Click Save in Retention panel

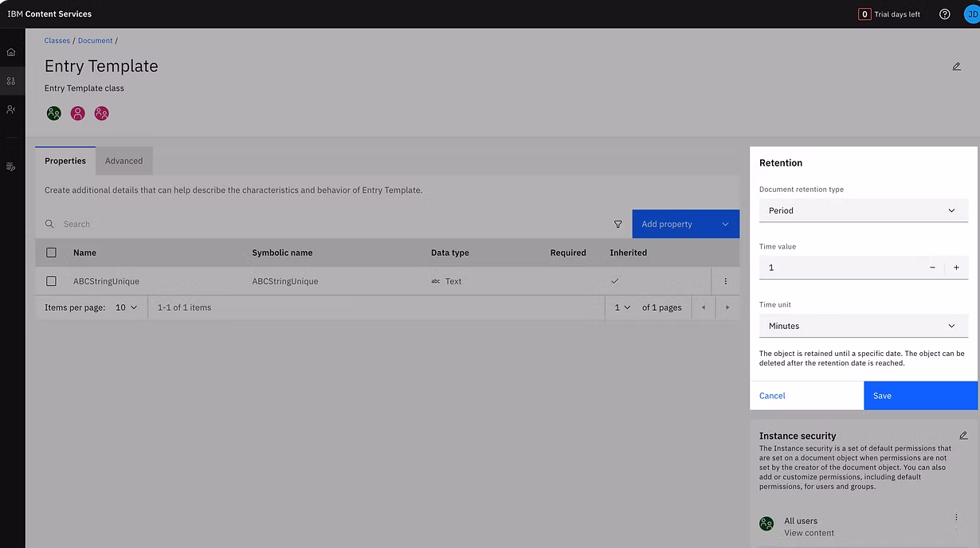tap(920, 396)
